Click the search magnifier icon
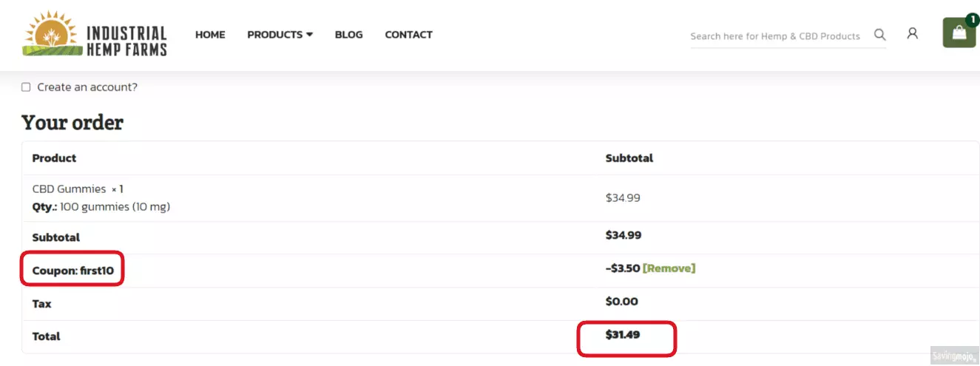The height and width of the screenshot is (366, 980). (x=879, y=35)
